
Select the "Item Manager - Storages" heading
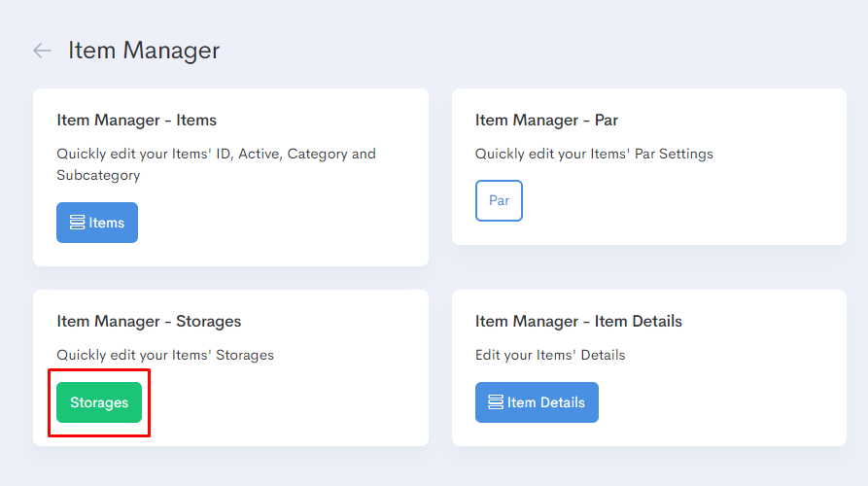tap(149, 321)
